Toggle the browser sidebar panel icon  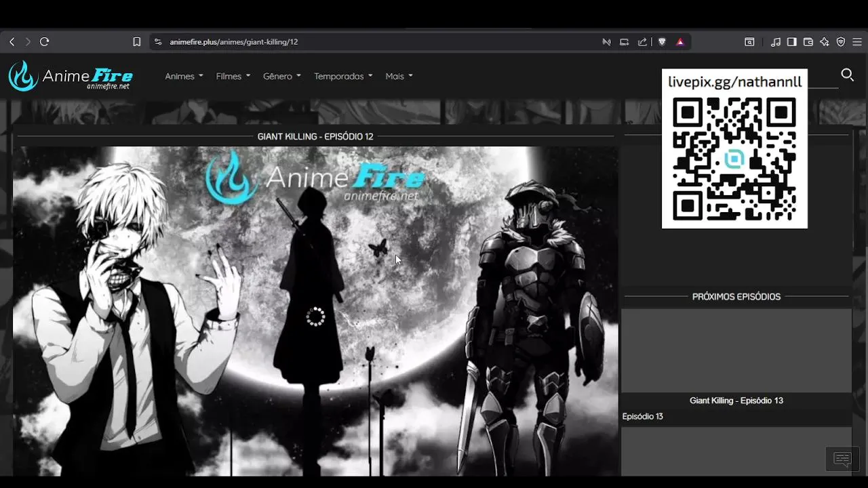(792, 41)
